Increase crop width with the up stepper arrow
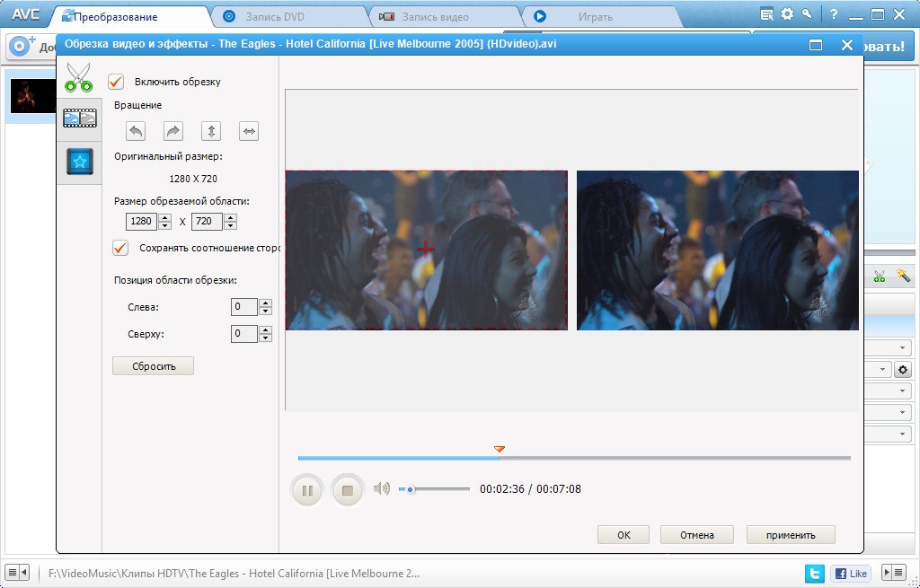This screenshot has width=920, height=588. click(x=165, y=217)
